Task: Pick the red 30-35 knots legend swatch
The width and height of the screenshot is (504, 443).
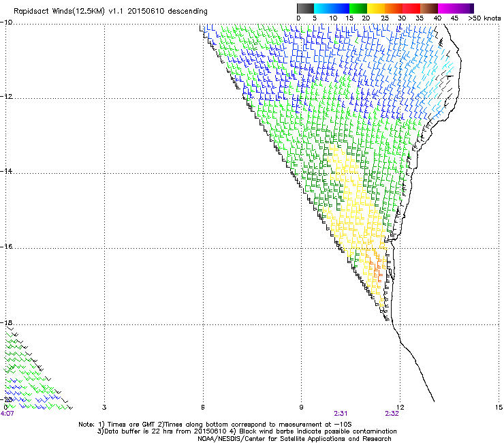Action: pyautogui.click(x=411, y=8)
